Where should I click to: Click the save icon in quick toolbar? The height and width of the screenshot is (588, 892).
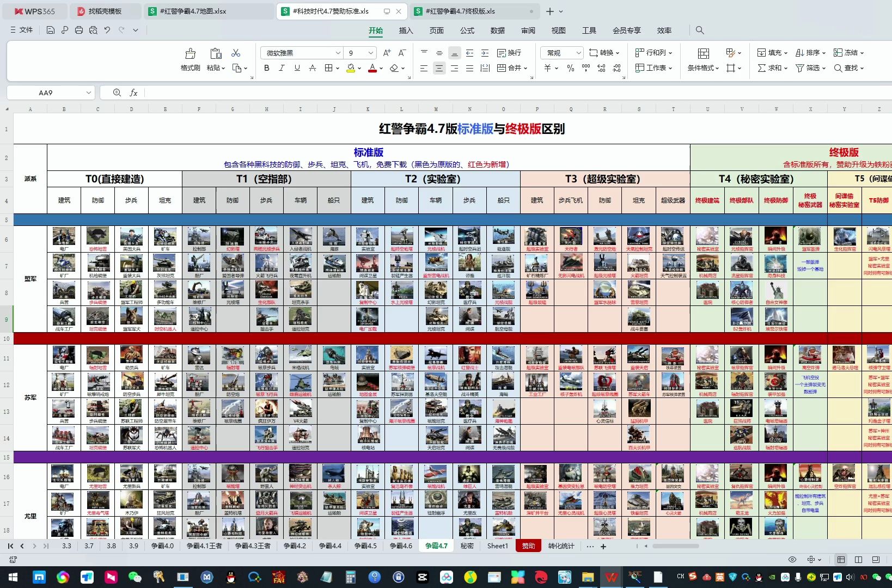[50, 30]
